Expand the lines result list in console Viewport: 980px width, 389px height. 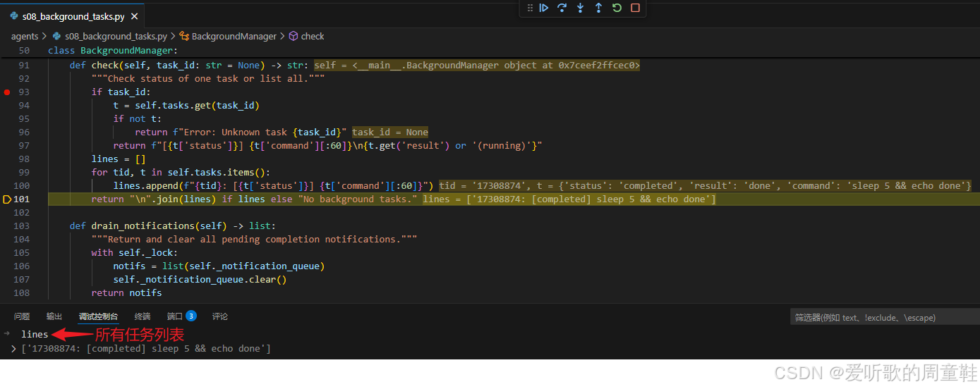coord(13,349)
